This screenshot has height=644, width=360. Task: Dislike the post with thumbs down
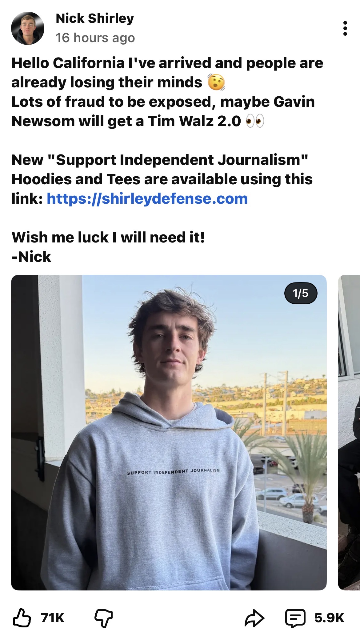[103, 618]
